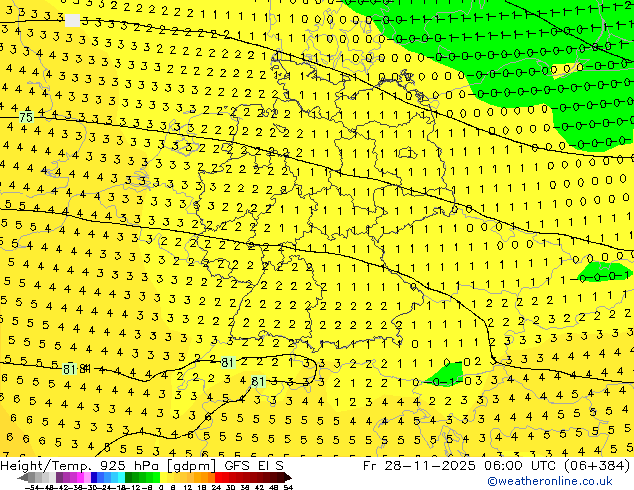634x490 pixels.
Task: Pick the bright red swatch above the 24 label
Action: point(218,478)
